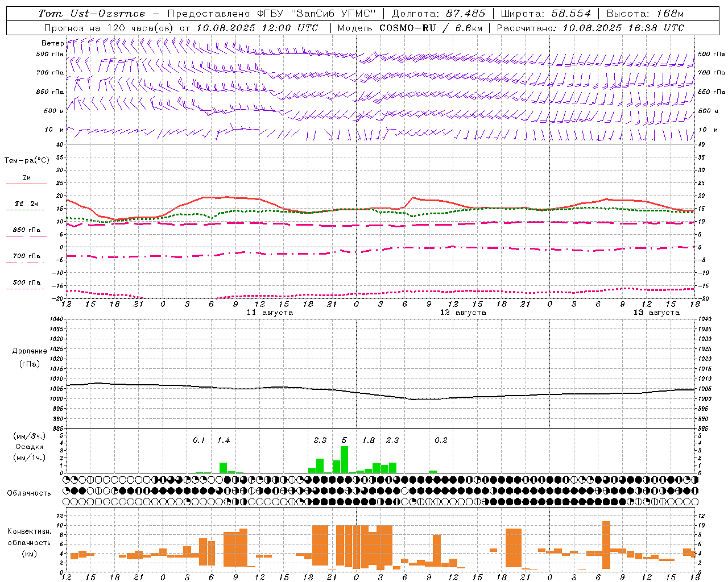728x582 pixels.
Task: Select the Высота: 168м text
Action: pyautogui.click(x=645, y=14)
